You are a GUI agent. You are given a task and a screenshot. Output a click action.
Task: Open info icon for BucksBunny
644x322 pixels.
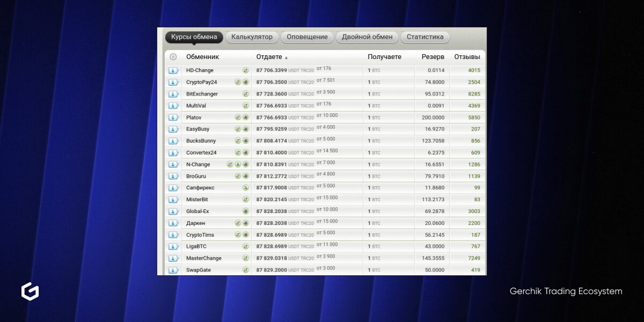coord(173,141)
